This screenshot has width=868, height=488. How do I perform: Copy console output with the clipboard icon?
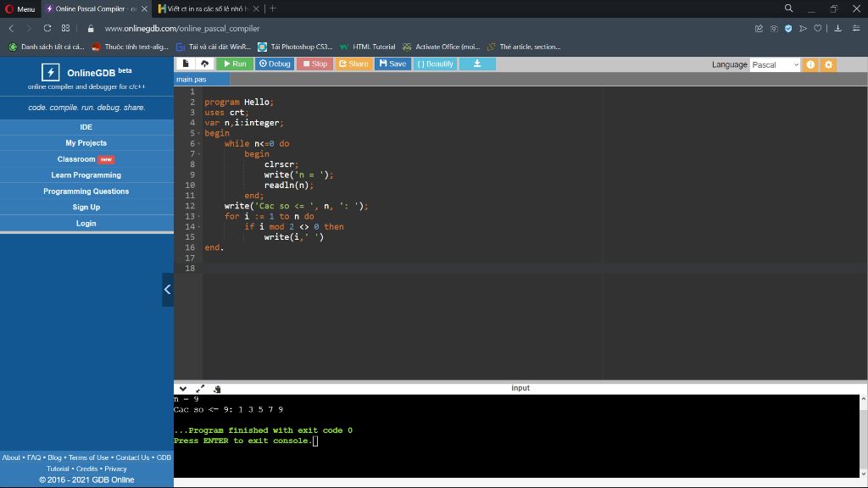pos(217,389)
